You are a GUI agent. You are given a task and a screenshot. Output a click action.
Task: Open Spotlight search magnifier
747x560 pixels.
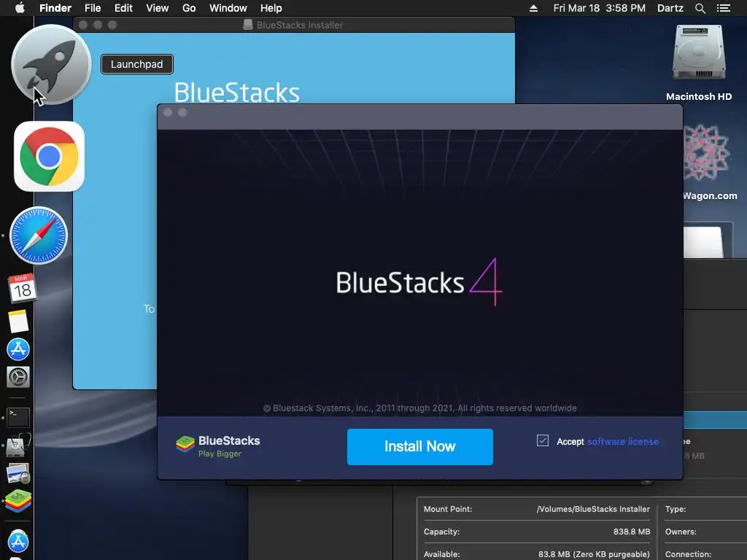(700, 8)
